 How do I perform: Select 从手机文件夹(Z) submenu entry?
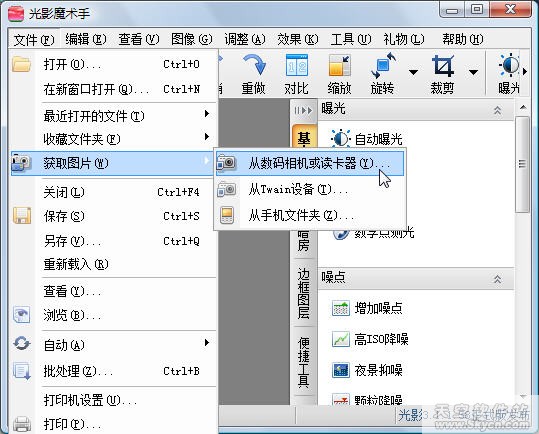click(x=309, y=215)
